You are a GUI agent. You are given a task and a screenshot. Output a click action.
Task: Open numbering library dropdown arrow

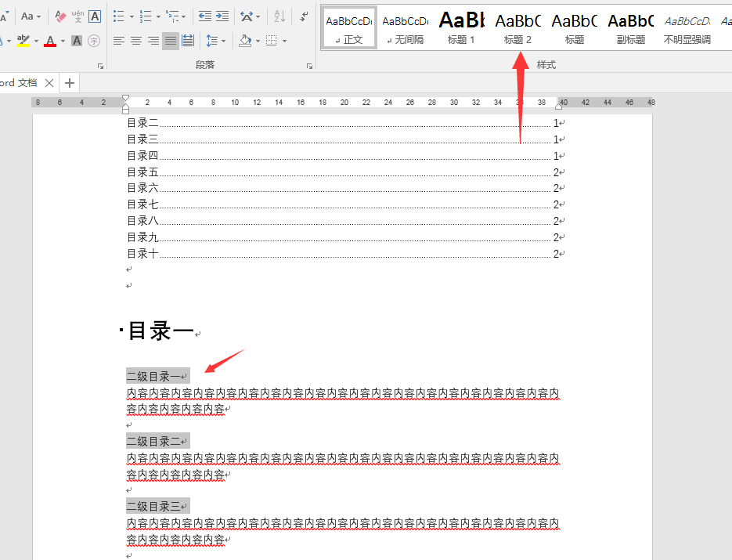158,16
